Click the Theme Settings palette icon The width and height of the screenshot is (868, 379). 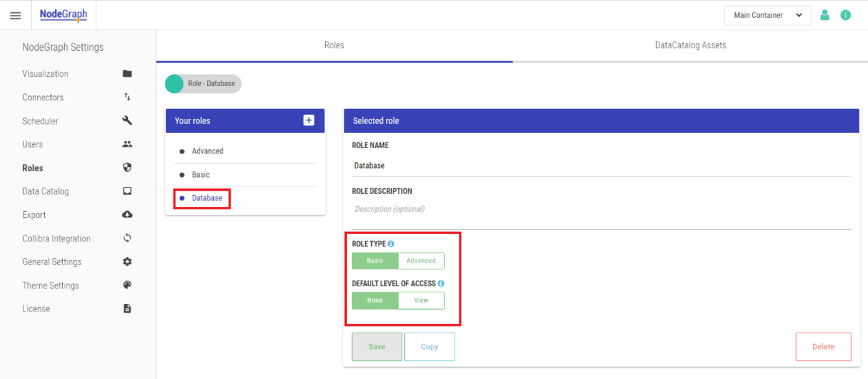(127, 285)
